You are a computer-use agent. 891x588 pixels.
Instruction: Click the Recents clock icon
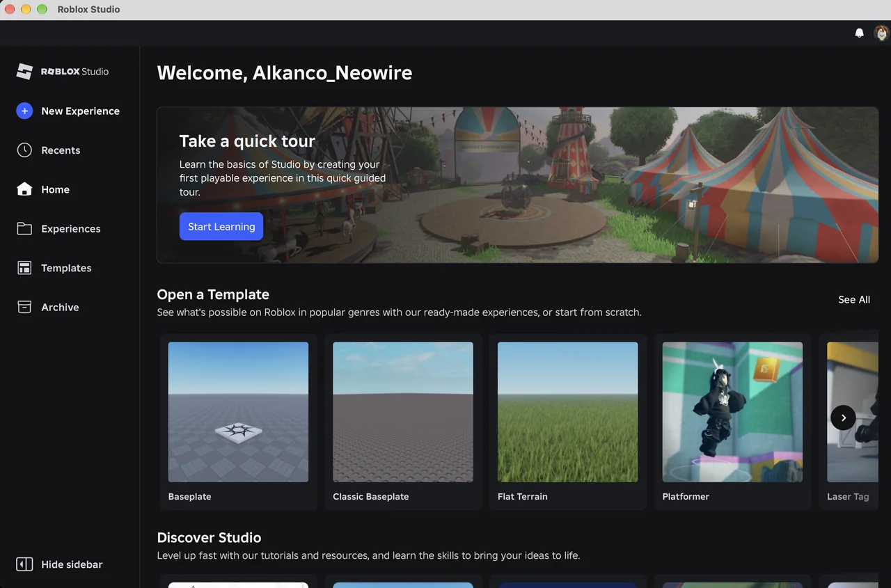[x=24, y=150]
